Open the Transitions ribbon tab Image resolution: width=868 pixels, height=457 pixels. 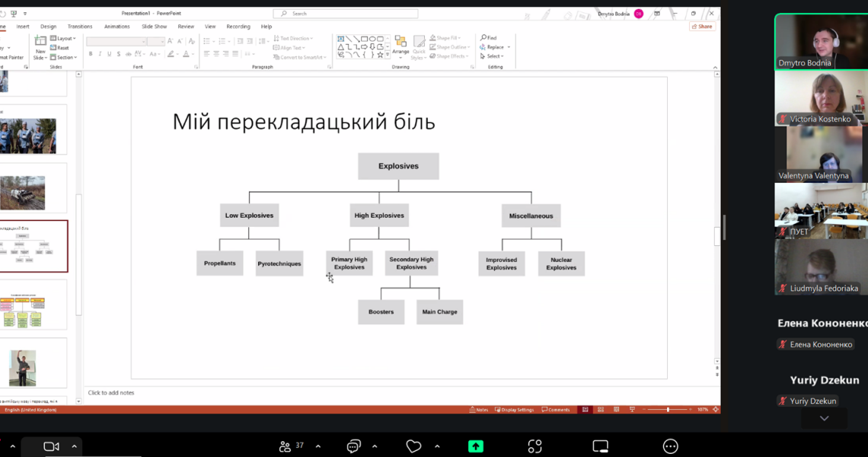coord(80,26)
